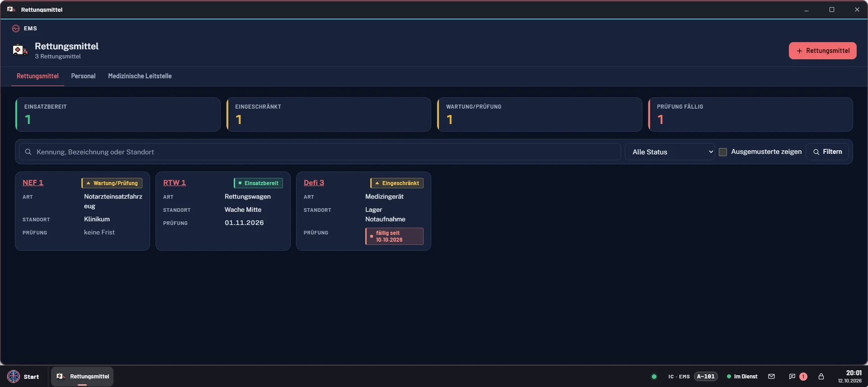The height and width of the screenshot is (387, 868).
Task: Click the Lager Notaufnahme text on Defi 3
Action: point(385,215)
